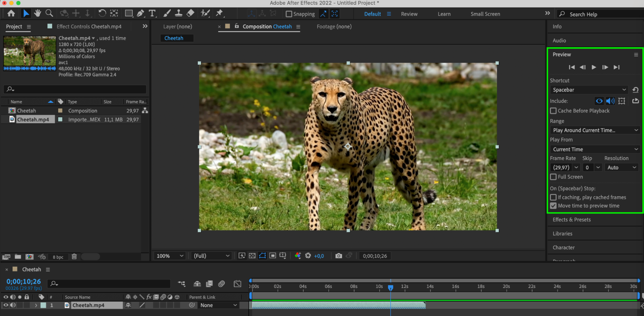644x316 pixels.
Task: Activate the Type tool
Action: [x=152, y=13]
